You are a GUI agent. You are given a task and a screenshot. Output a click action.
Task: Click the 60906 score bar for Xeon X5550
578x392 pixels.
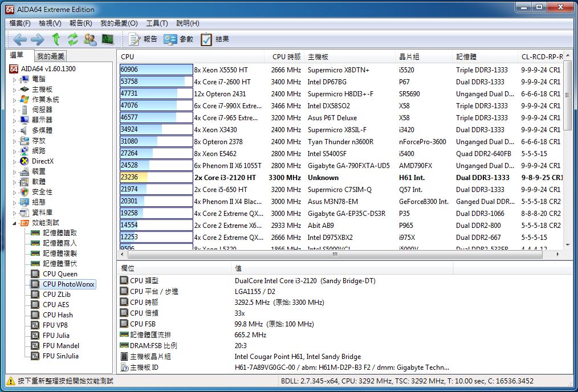tap(156, 70)
